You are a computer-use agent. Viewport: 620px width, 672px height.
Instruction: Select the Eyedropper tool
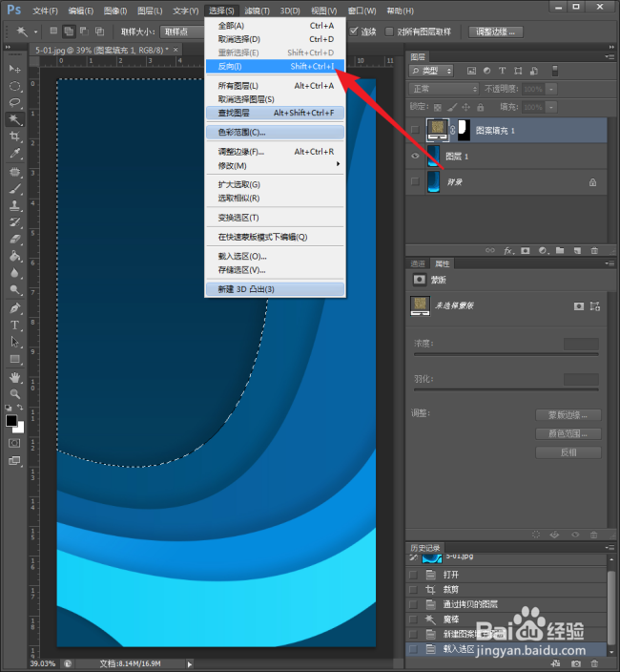14,154
